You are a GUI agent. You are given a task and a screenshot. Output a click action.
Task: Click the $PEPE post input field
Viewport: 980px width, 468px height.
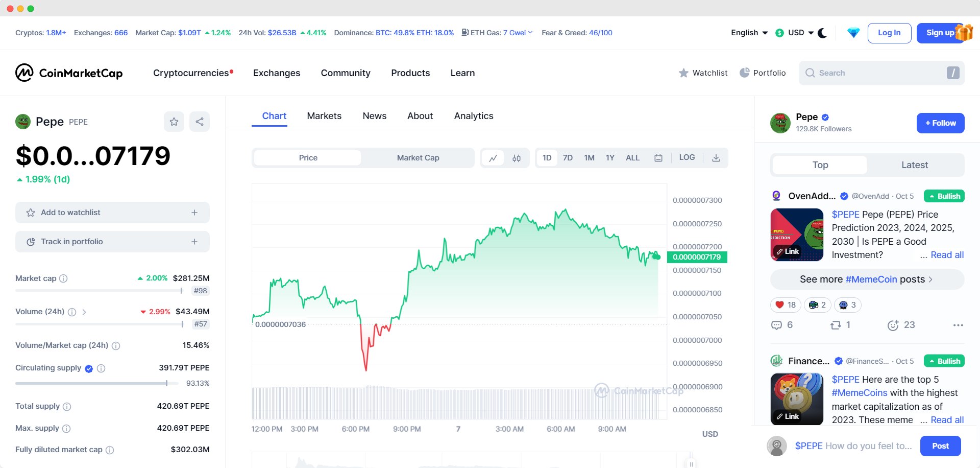tap(853, 446)
